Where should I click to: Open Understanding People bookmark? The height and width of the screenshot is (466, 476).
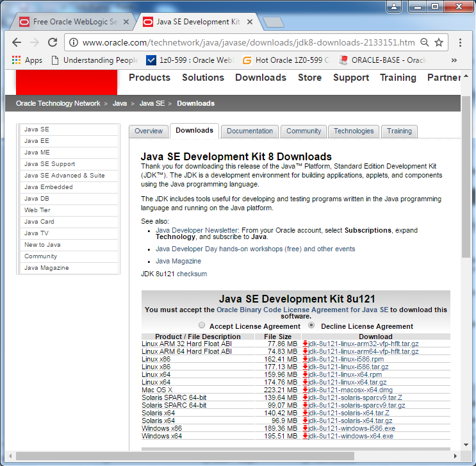95,60
